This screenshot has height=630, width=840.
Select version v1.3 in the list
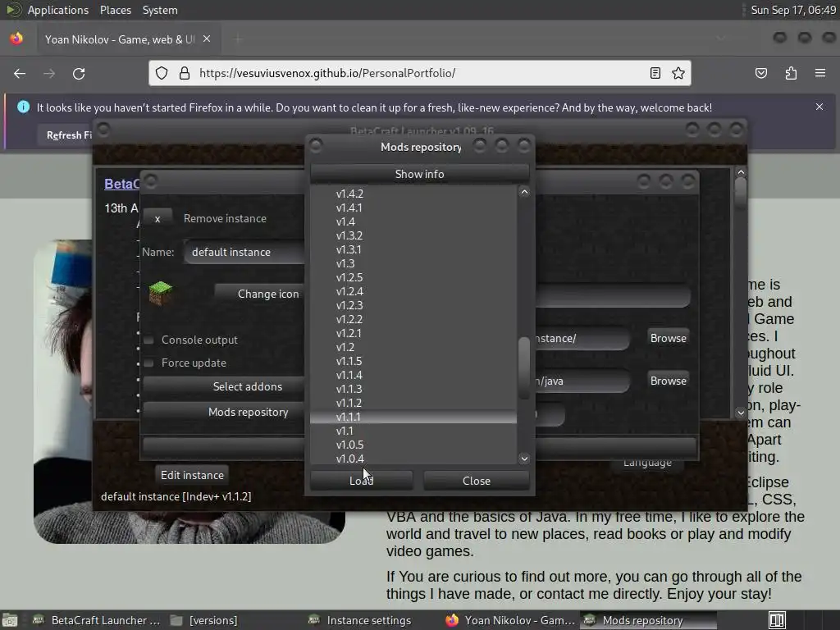(x=413, y=263)
